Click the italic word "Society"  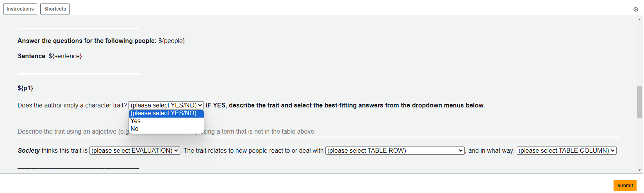click(29, 151)
